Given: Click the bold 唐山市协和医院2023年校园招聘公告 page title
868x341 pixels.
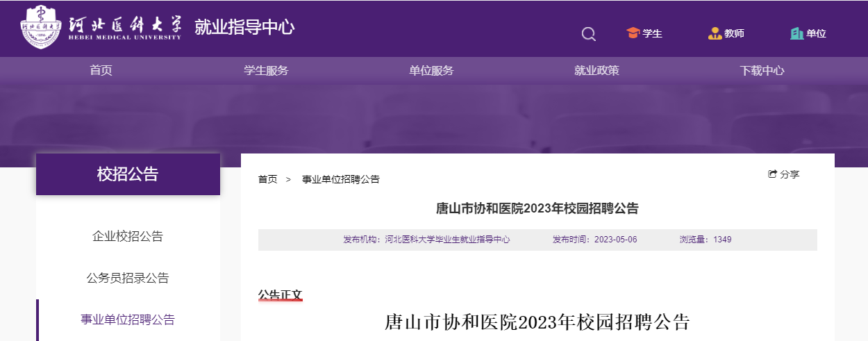Looking at the screenshot, I should [537, 208].
